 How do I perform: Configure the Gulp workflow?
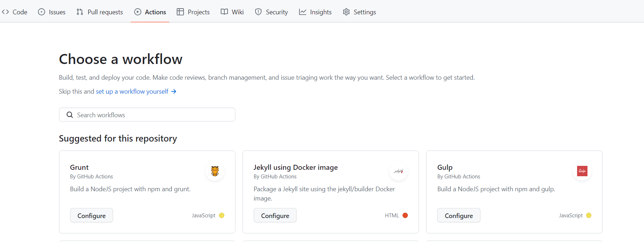[x=459, y=216]
